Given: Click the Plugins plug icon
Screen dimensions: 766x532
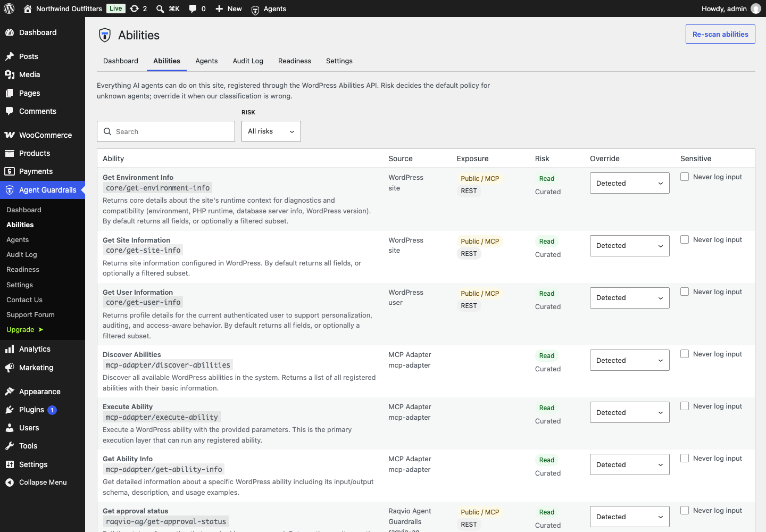Looking at the screenshot, I should pyautogui.click(x=10, y=410).
